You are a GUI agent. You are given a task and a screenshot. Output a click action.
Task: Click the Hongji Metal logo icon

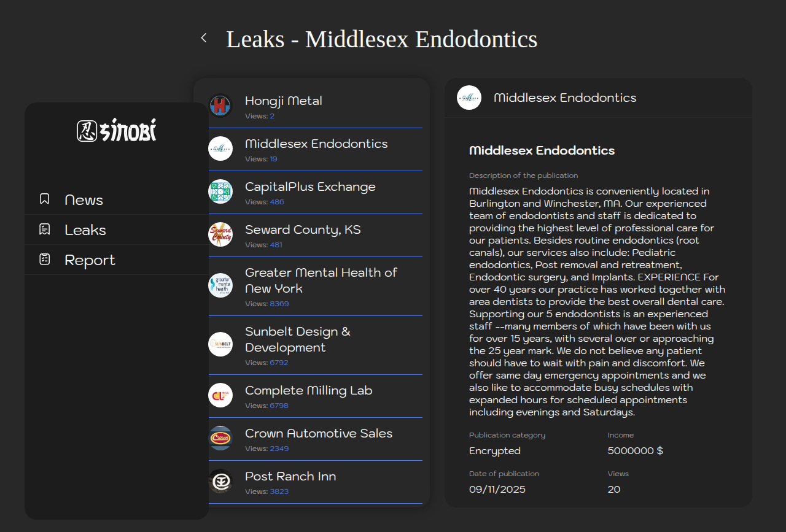coord(220,106)
